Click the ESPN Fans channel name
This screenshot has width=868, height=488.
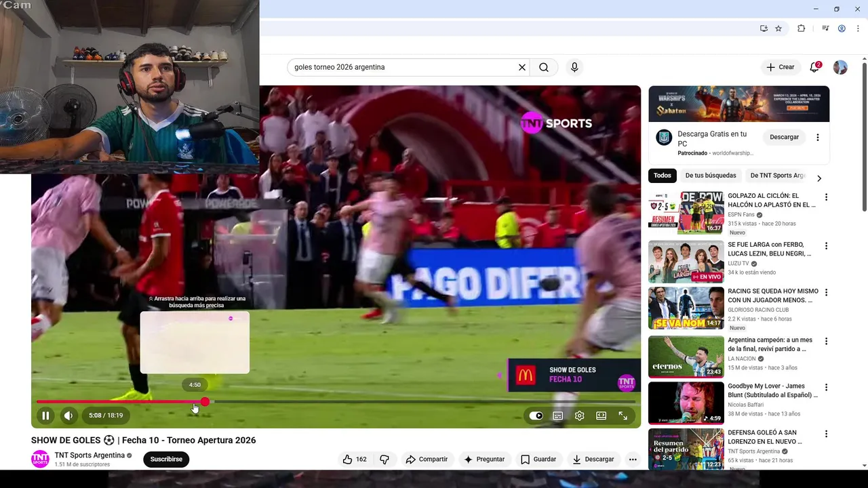(x=741, y=214)
